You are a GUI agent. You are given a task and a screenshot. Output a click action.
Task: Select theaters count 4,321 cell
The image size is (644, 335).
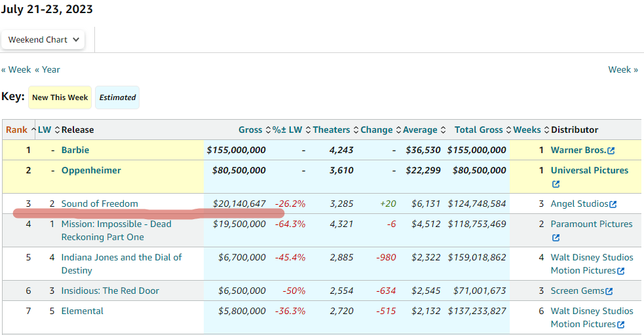(x=341, y=224)
